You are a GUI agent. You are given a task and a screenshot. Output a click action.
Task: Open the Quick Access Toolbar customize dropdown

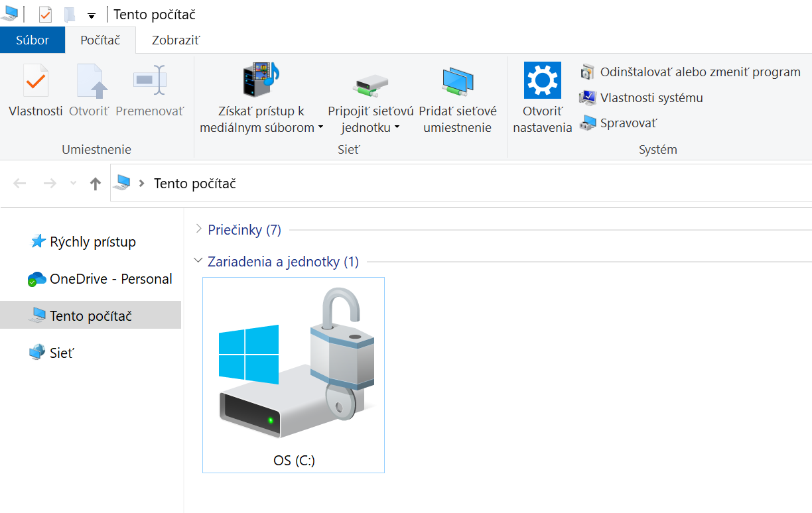point(92,15)
